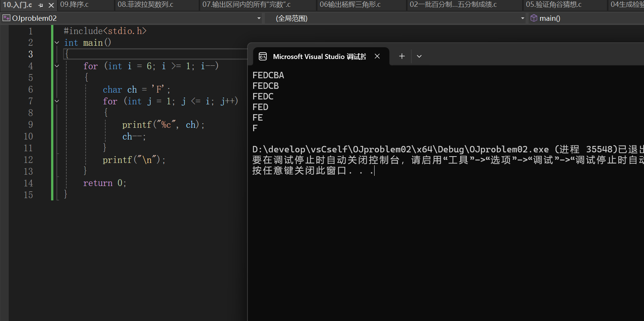Open the main() member dropdown

coord(586,18)
